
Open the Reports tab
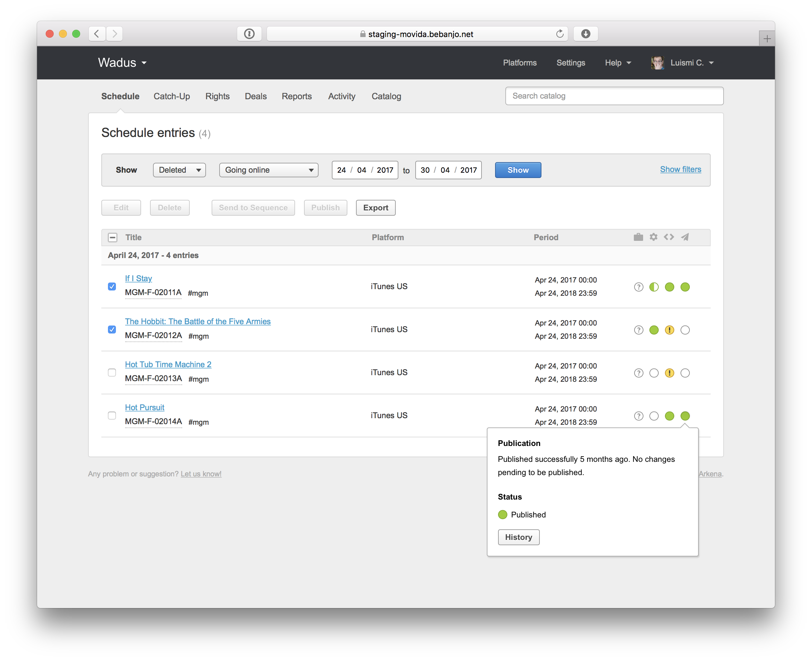click(x=296, y=96)
